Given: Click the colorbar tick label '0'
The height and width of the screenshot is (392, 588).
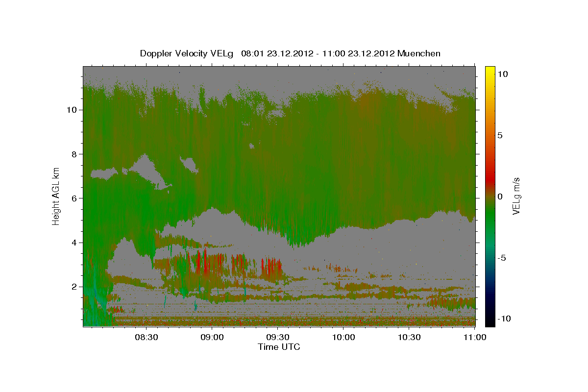Looking at the screenshot, I should (x=500, y=196).
